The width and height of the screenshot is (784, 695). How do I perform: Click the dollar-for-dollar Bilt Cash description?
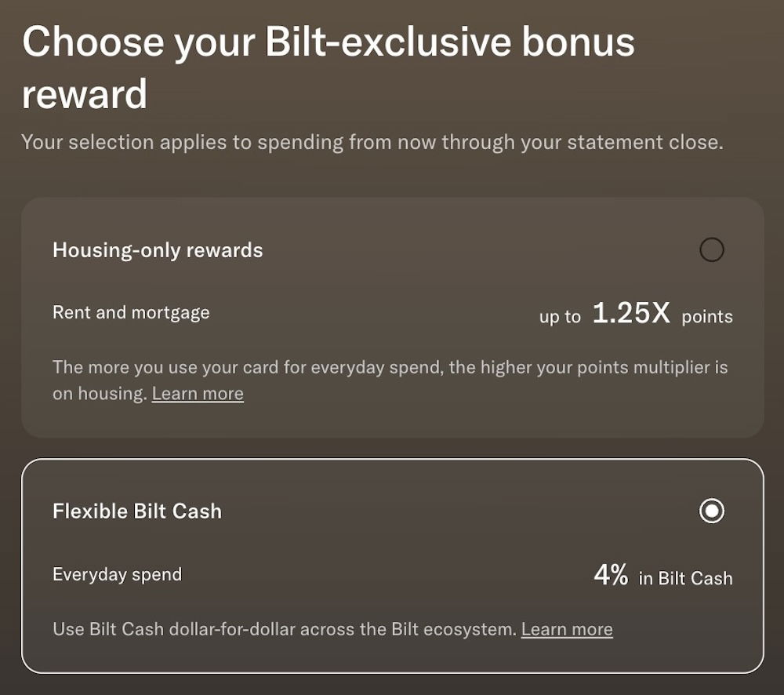pos(284,629)
